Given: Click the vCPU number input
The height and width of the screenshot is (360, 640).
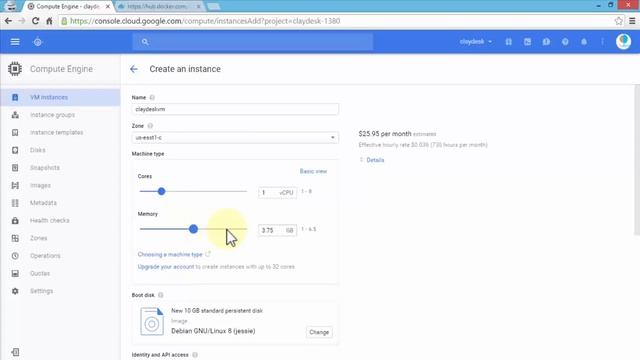Looking at the screenshot, I should click(278, 192).
